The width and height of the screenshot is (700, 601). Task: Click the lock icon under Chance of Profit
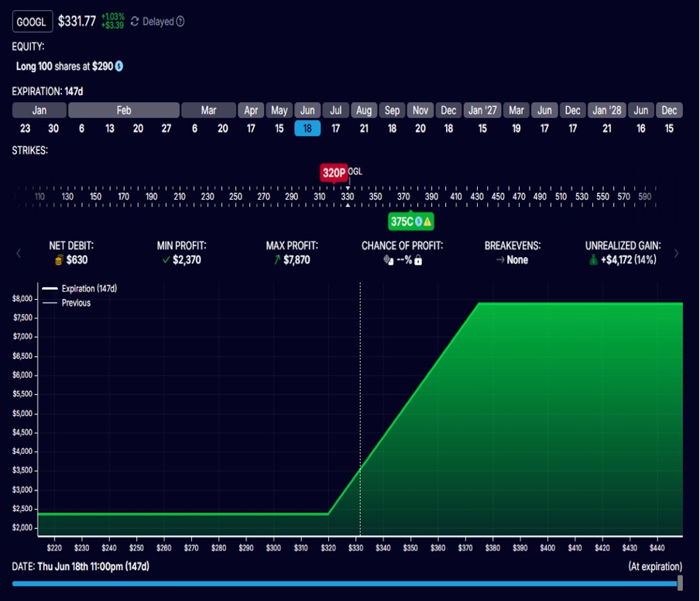coord(418,260)
